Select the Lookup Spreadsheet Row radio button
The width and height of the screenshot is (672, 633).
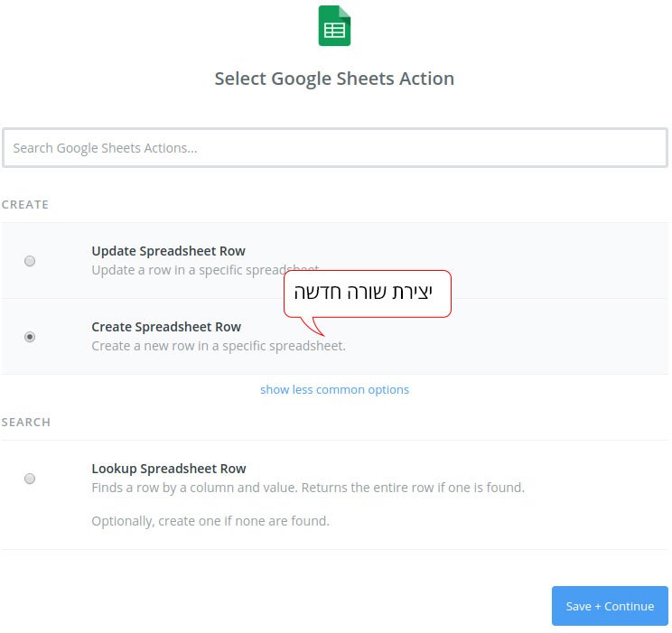(30, 479)
